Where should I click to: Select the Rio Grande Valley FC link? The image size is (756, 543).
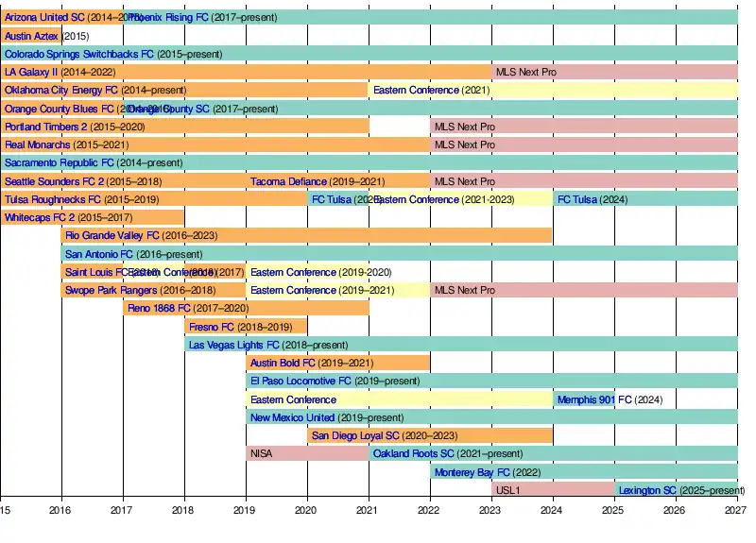click(112, 235)
